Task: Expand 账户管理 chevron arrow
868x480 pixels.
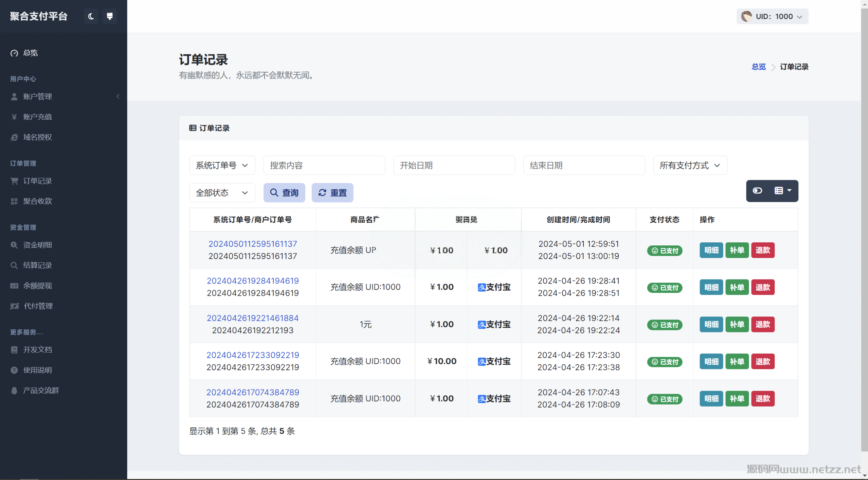Action: click(x=118, y=97)
